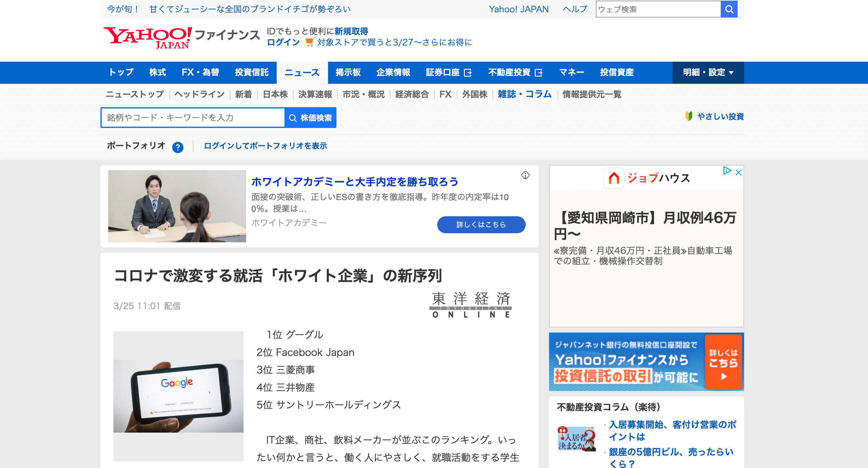The width and height of the screenshot is (868, 468).
Task: Open 外国株 sub-navigation link
Action: (x=475, y=94)
